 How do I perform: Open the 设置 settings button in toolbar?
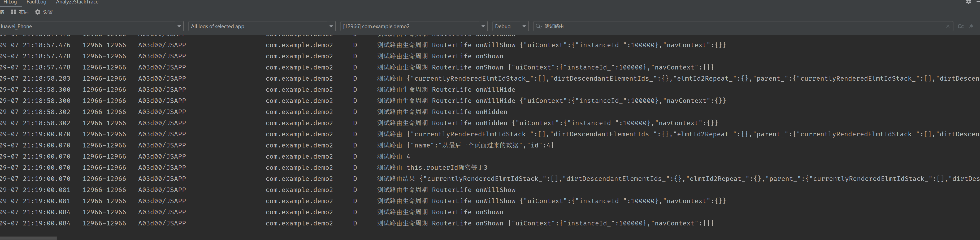point(44,12)
